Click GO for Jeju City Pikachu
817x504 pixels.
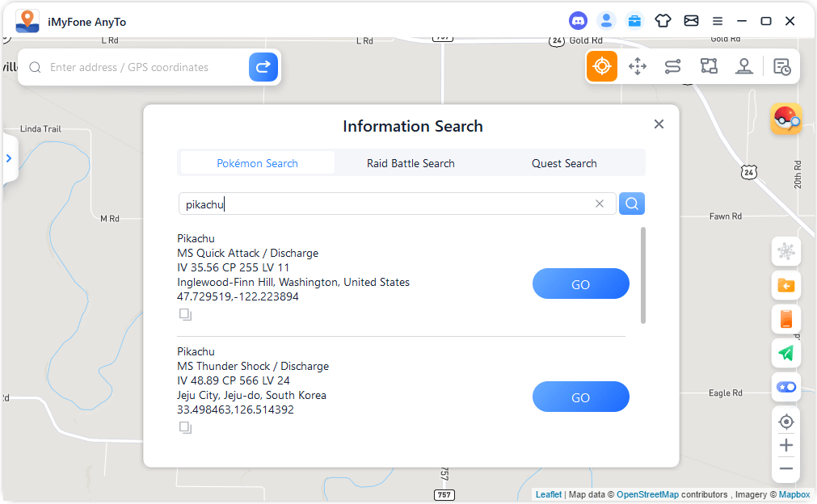(580, 397)
